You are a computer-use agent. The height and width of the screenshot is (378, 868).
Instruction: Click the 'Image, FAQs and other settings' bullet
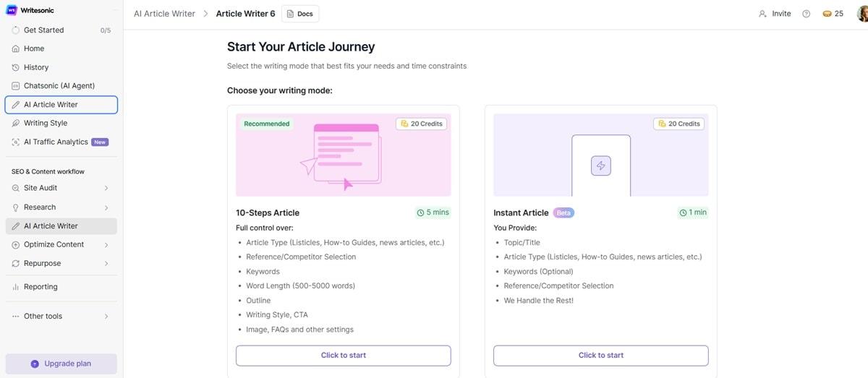pos(299,330)
